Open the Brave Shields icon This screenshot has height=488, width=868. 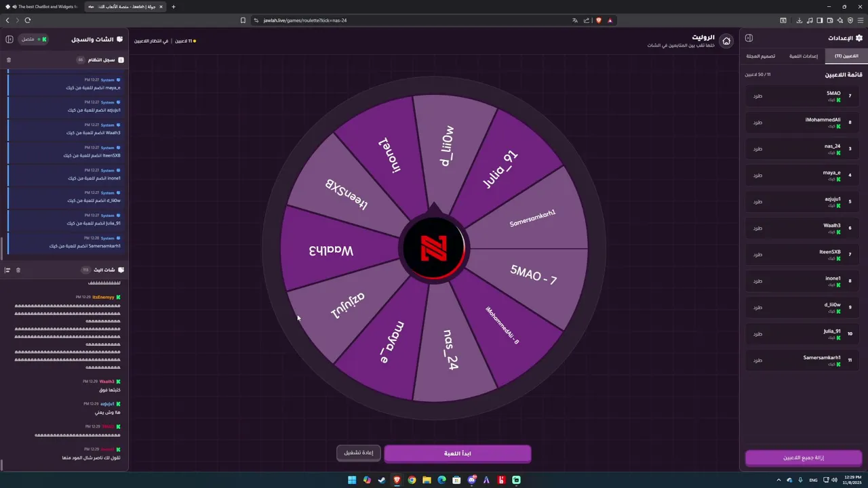(599, 20)
